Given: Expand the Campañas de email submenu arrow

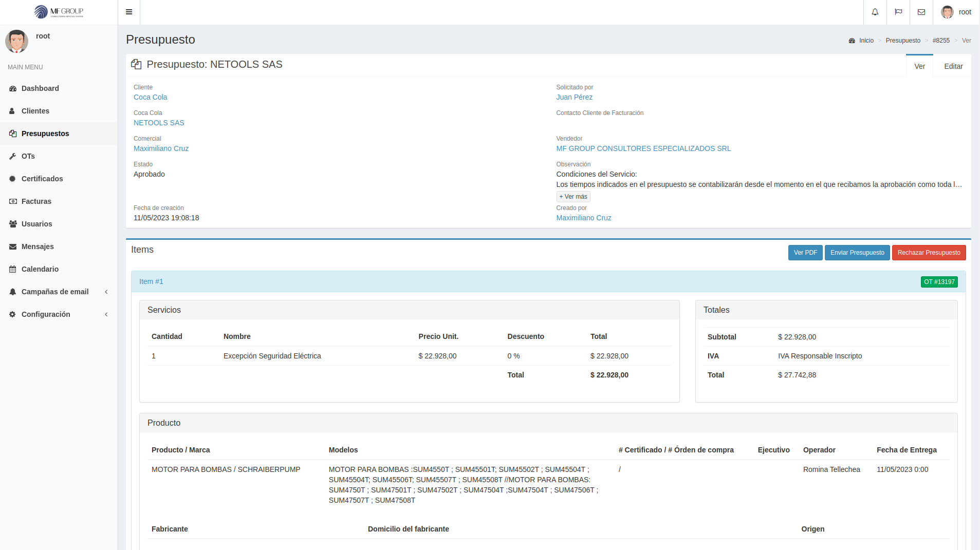Looking at the screenshot, I should (106, 292).
